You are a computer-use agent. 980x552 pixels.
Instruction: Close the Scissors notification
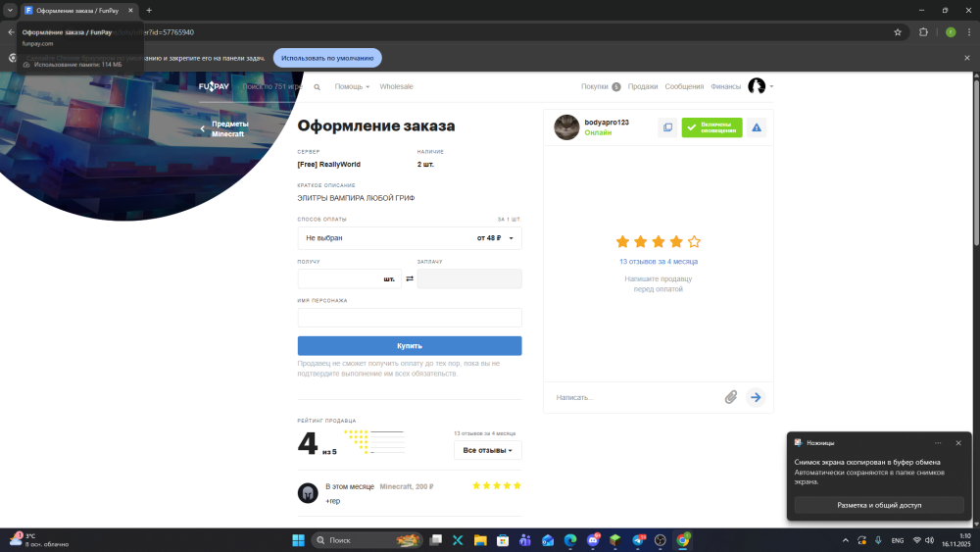(x=958, y=442)
